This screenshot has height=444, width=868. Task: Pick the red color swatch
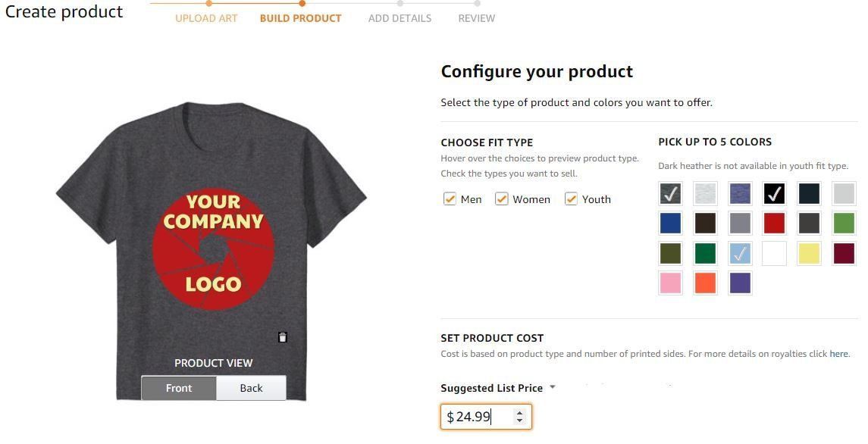(774, 223)
